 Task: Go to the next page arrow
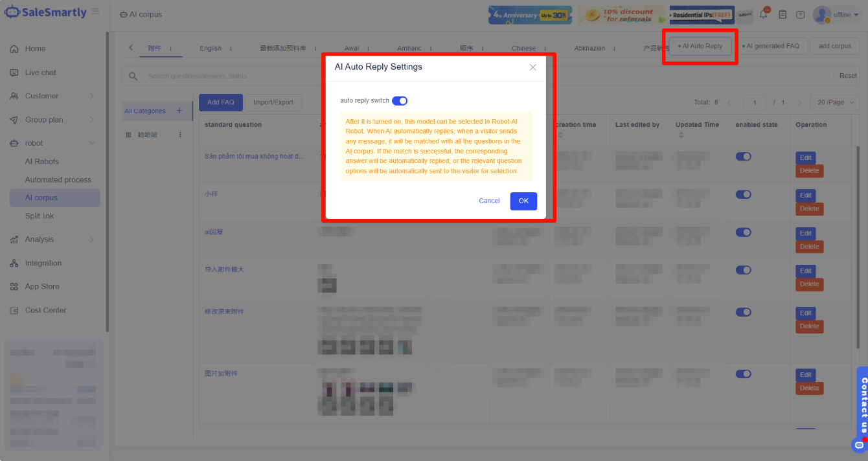coord(800,102)
